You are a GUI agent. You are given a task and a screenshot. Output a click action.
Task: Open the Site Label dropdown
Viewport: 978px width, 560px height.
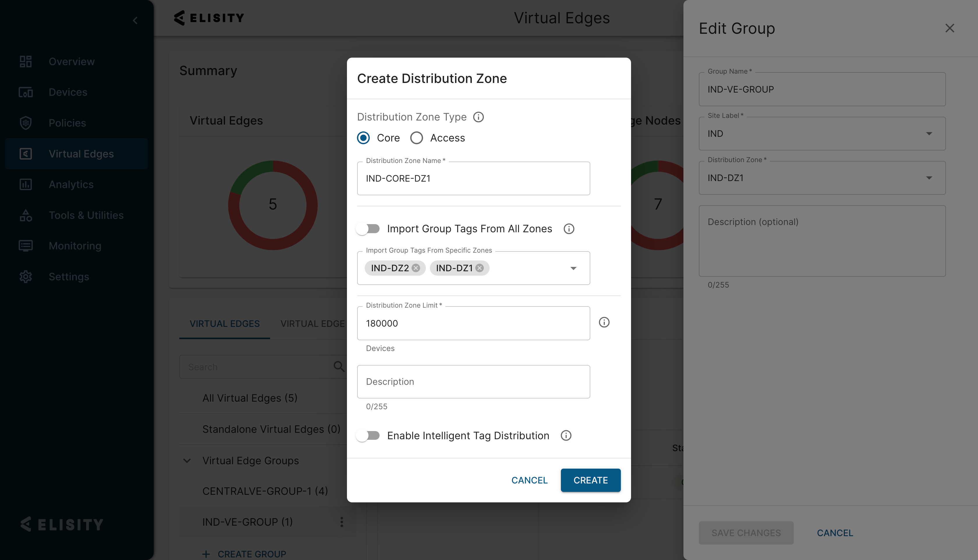tap(929, 134)
